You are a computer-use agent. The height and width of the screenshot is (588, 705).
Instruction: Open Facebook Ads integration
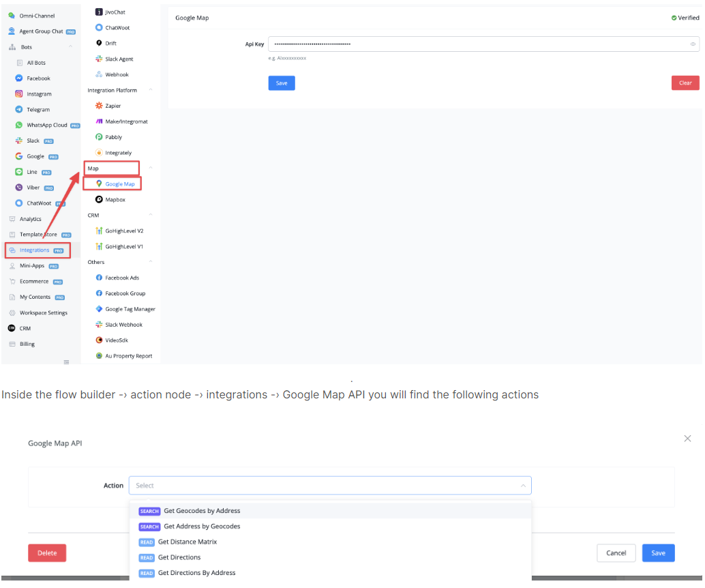point(117,278)
